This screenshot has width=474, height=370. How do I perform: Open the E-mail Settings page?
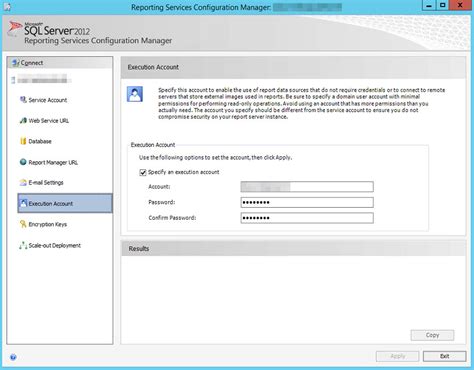(46, 183)
